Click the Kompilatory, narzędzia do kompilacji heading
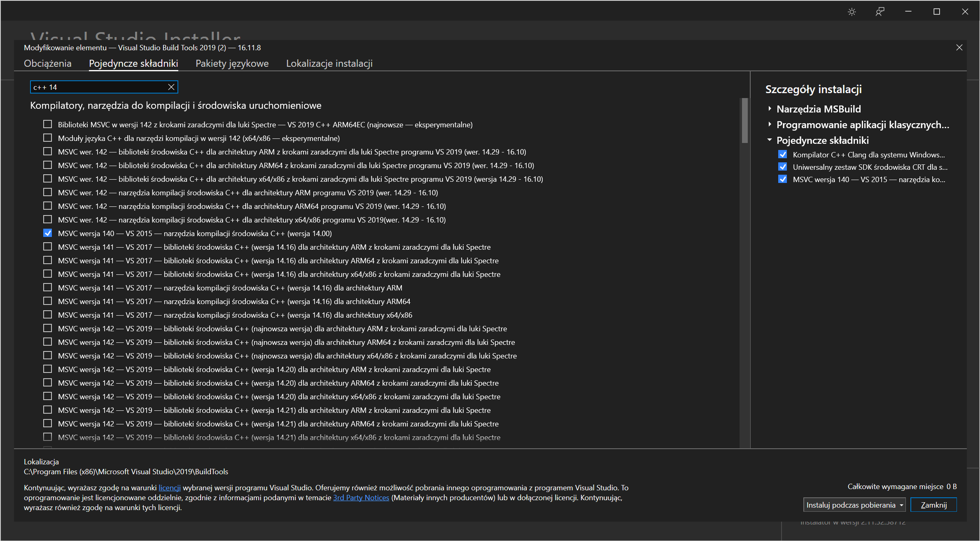 [x=176, y=105]
